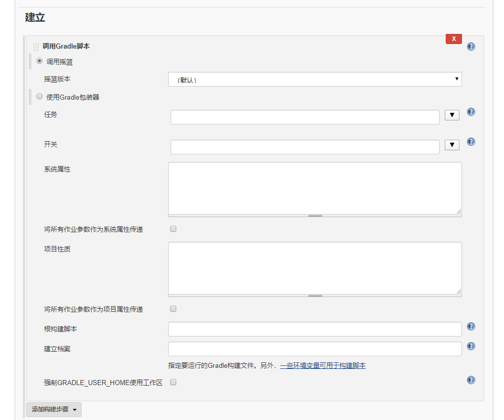Open help icon beside the 任务 field

471,112
